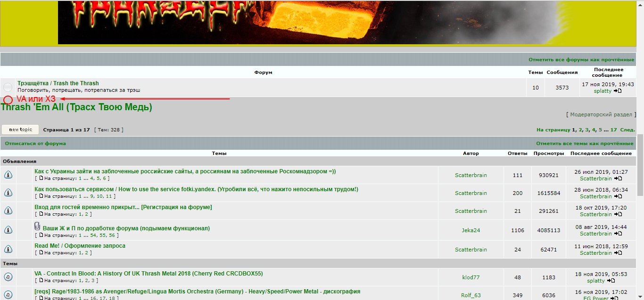Viewport: 644px width, 300px height.
Task: Click the small page icon under the 'Read Me!' topic
Action: (41, 253)
